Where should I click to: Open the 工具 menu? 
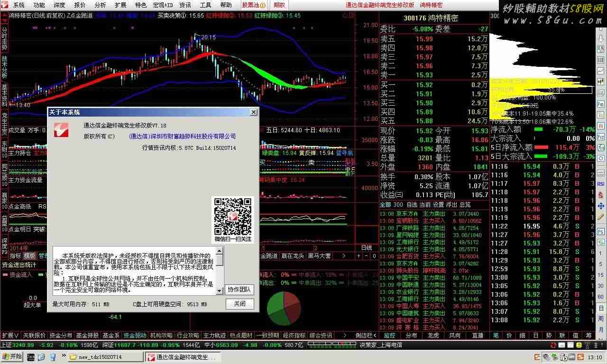[x=205, y=5]
